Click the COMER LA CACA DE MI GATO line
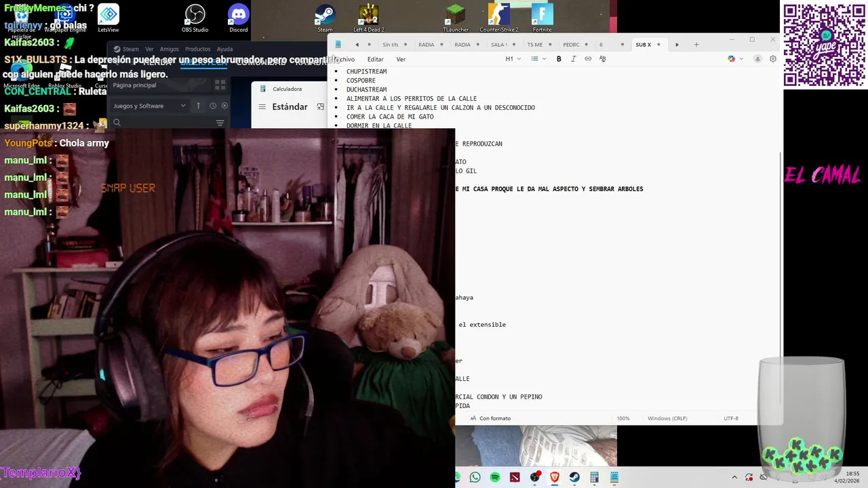Viewport: 868px width, 488px height. 390,117
